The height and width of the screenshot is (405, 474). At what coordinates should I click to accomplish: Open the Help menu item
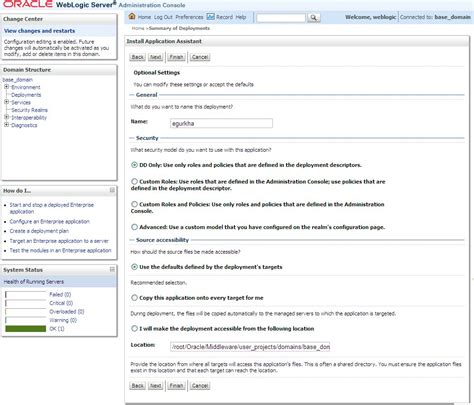(241, 17)
